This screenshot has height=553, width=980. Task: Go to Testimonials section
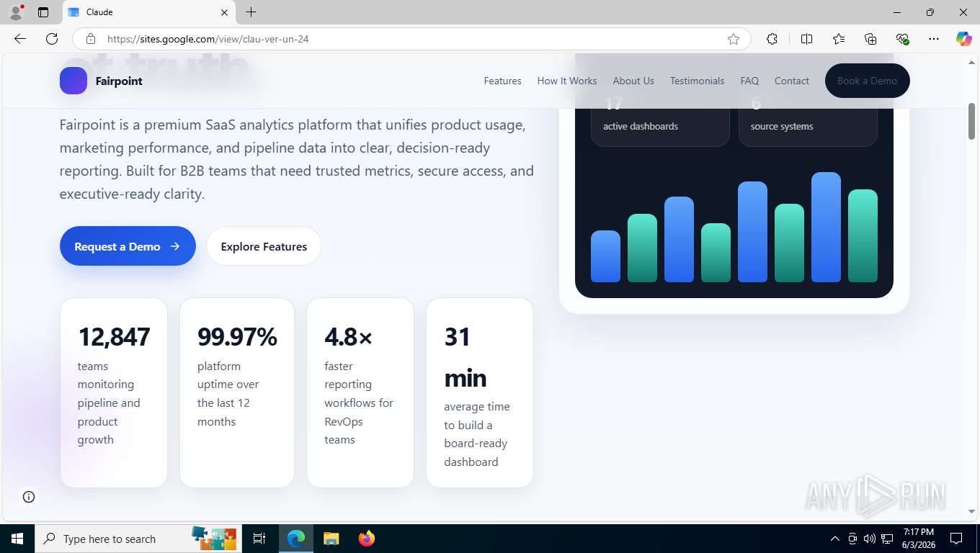click(x=697, y=81)
